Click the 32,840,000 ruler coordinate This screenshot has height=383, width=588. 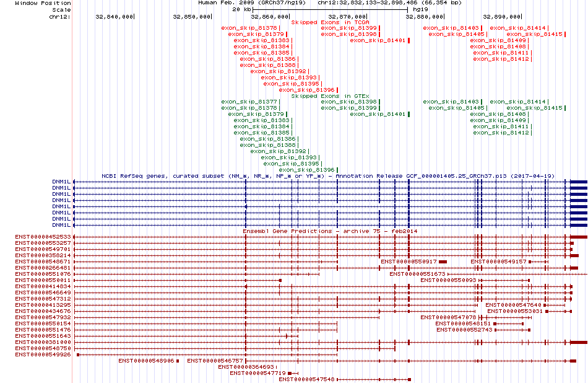point(114,17)
